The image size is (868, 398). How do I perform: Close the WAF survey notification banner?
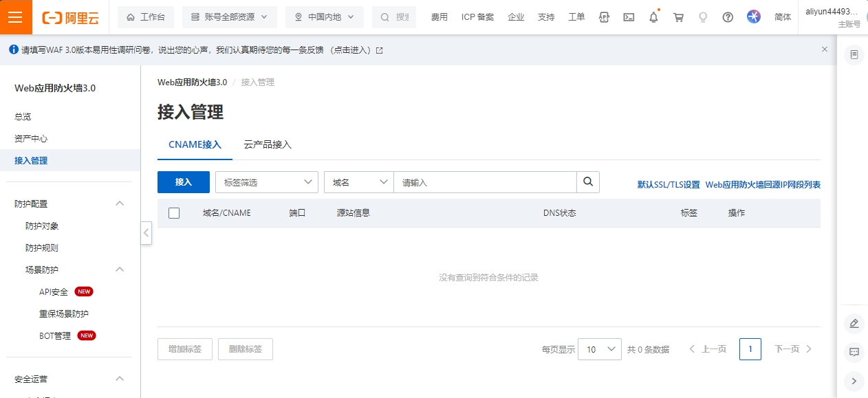point(825,49)
